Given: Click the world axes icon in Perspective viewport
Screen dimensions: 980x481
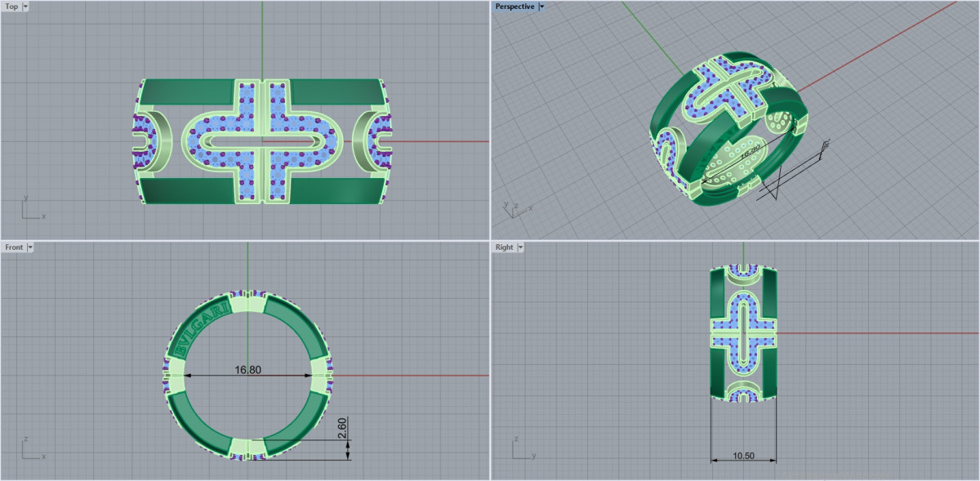Looking at the screenshot, I should coord(516,209).
